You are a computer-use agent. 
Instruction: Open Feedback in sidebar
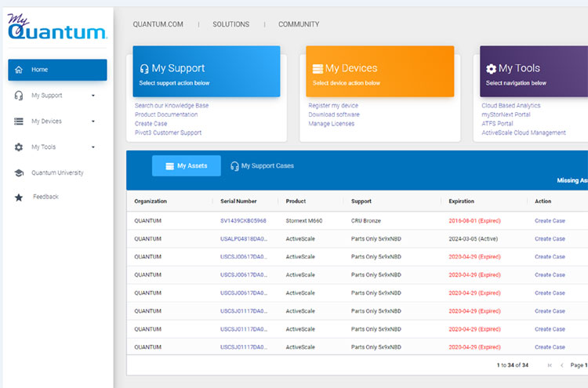45,197
